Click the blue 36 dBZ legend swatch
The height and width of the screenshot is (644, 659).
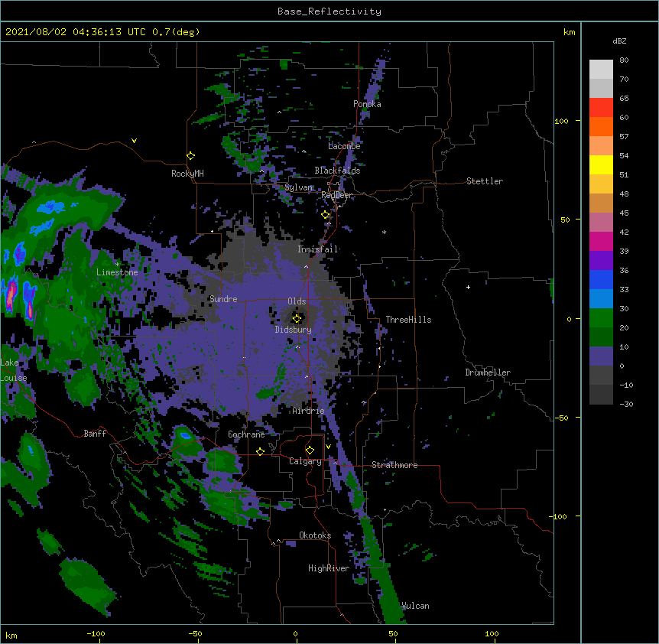pos(601,279)
